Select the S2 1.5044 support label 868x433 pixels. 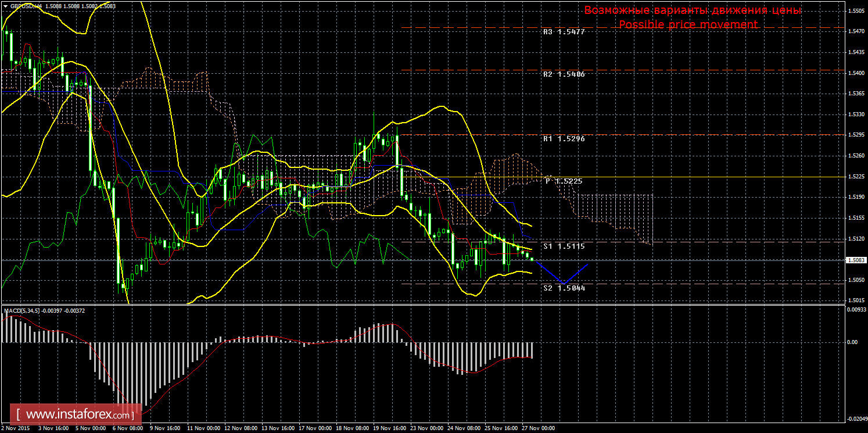[x=564, y=288]
